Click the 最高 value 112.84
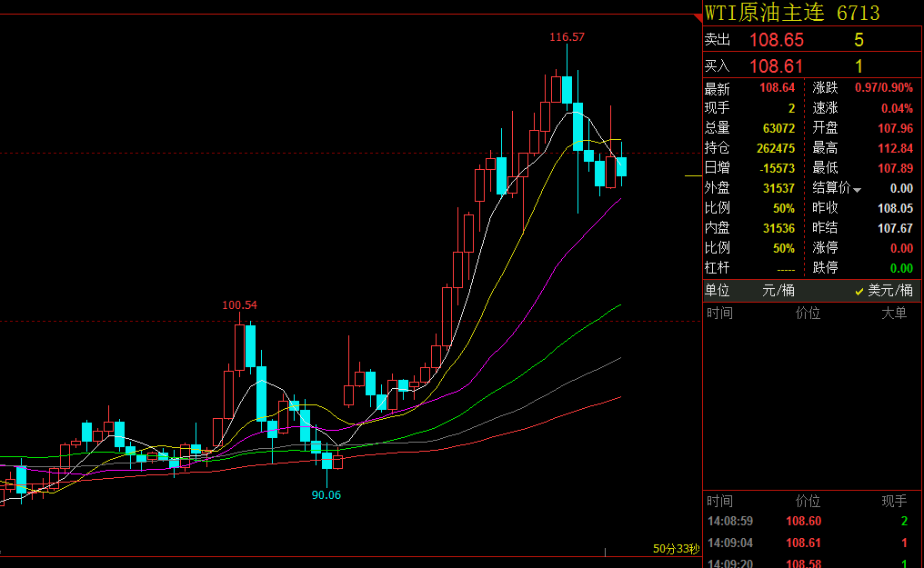 (895, 148)
